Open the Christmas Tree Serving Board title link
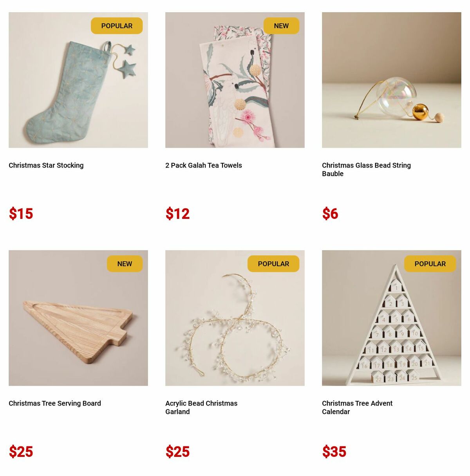The width and height of the screenshot is (470, 476). 55,403
